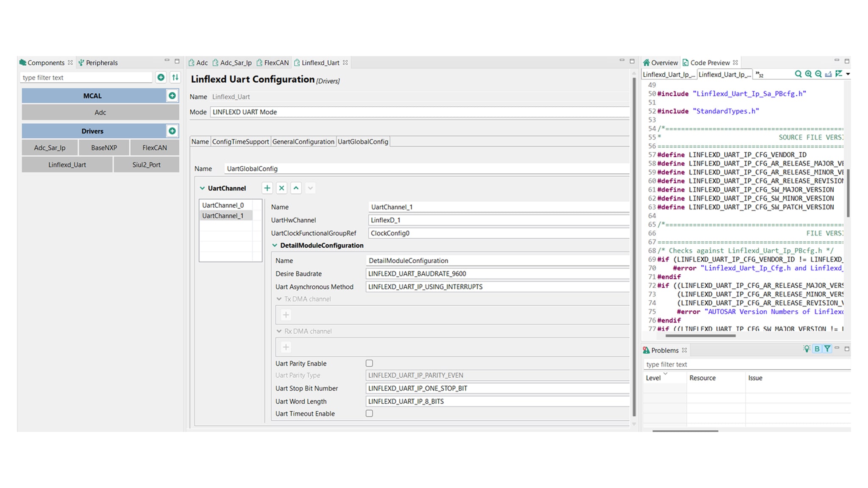
Task: Open the Desire Baudrate dropdown
Action: point(496,274)
